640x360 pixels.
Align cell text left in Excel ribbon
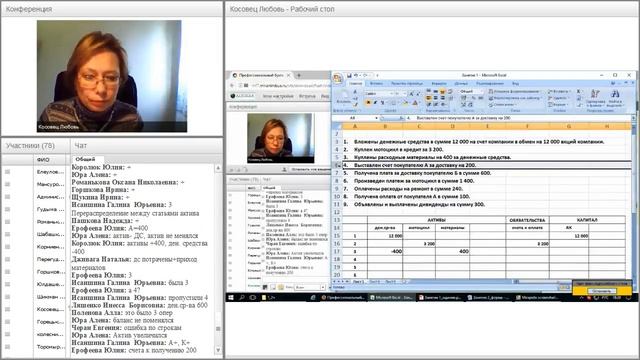(428, 98)
